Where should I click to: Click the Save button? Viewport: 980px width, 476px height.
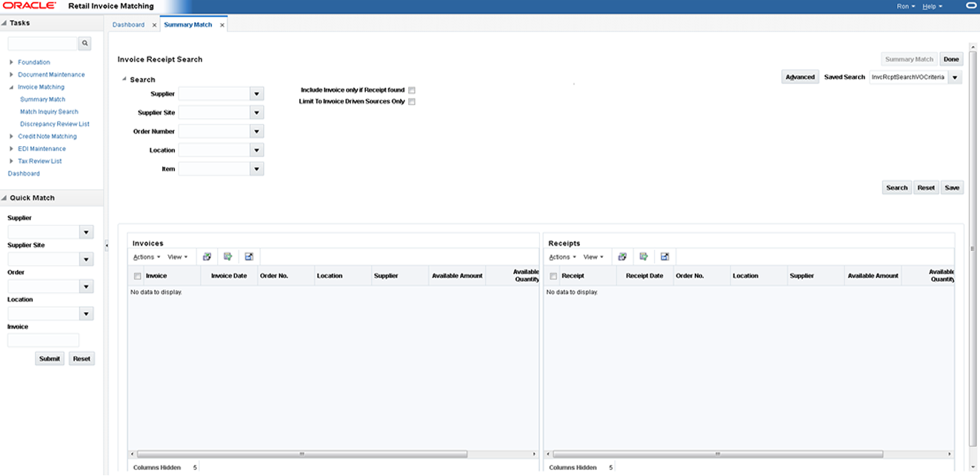tap(952, 188)
